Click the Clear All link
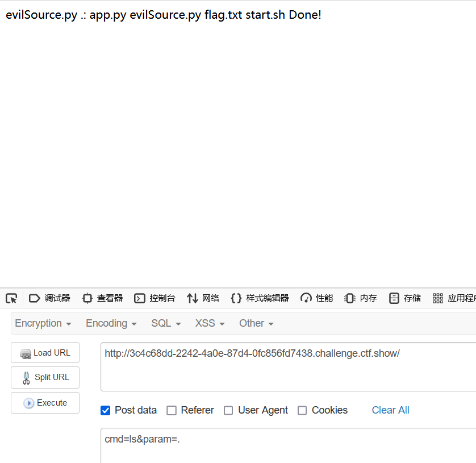Image resolution: width=476 pixels, height=463 pixels. click(x=390, y=410)
